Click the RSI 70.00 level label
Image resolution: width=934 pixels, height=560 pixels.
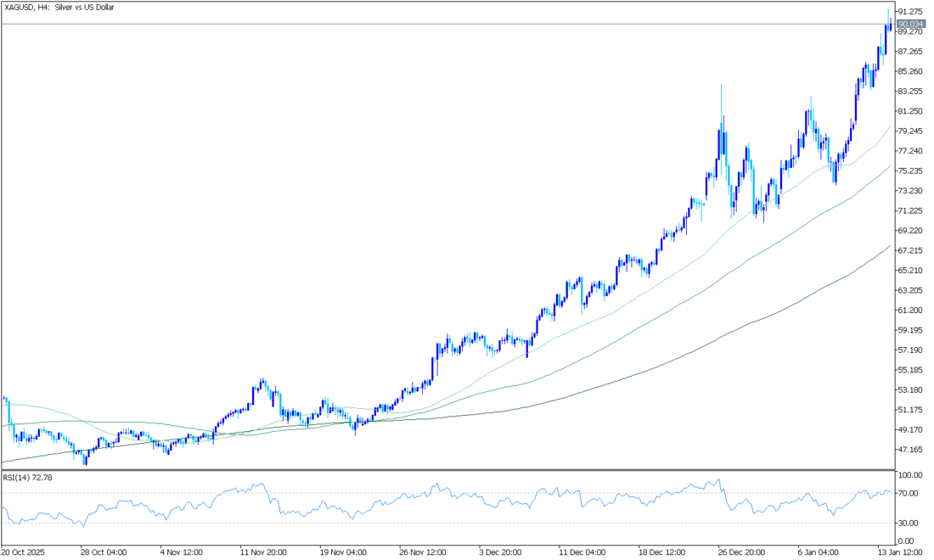(x=909, y=493)
